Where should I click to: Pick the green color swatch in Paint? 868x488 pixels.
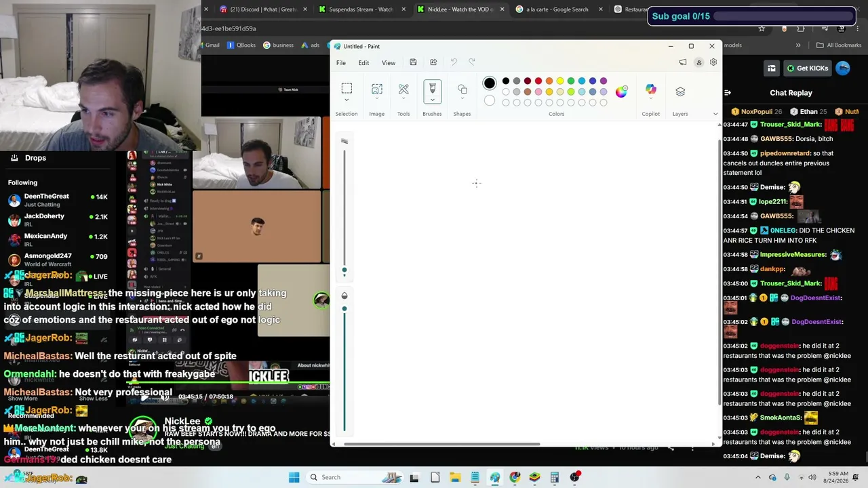571,81
